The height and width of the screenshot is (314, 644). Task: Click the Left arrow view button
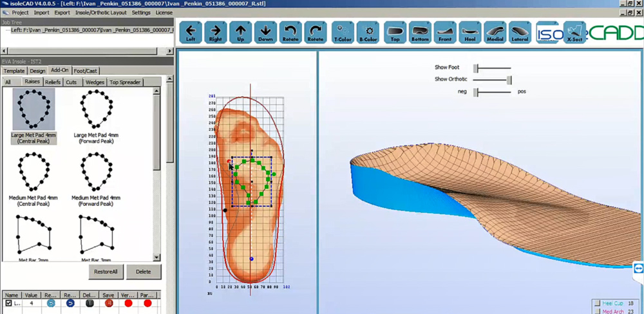[191, 32]
